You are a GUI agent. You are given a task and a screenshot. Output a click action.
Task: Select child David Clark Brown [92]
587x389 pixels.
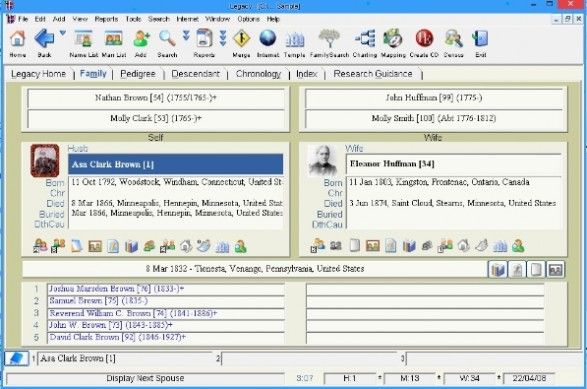[166, 337]
